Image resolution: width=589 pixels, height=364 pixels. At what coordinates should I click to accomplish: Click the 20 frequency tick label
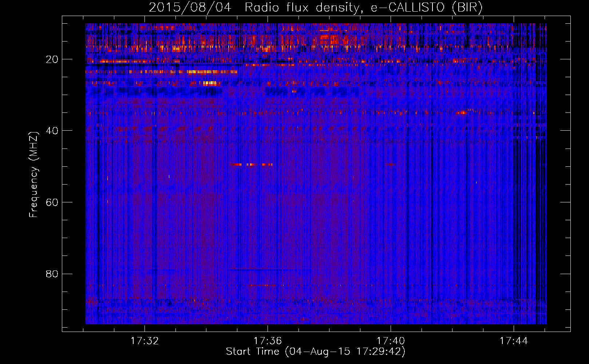(x=52, y=59)
